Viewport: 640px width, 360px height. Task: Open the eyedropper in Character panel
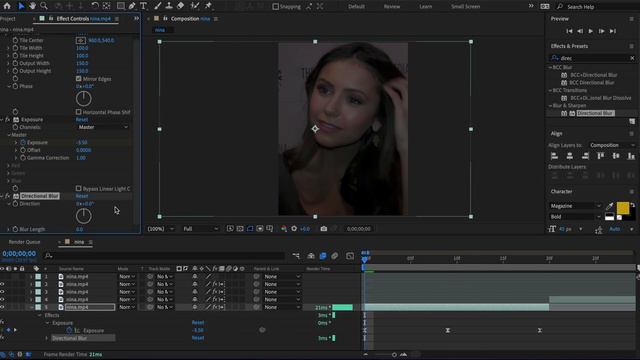coord(609,206)
